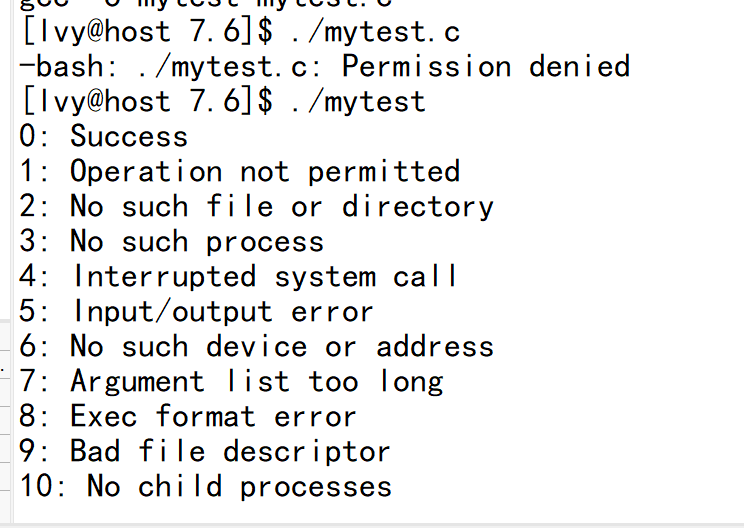Click the './mytest.c' command text
This screenshot has width=744, height=528.
click(x=375, y=32)
